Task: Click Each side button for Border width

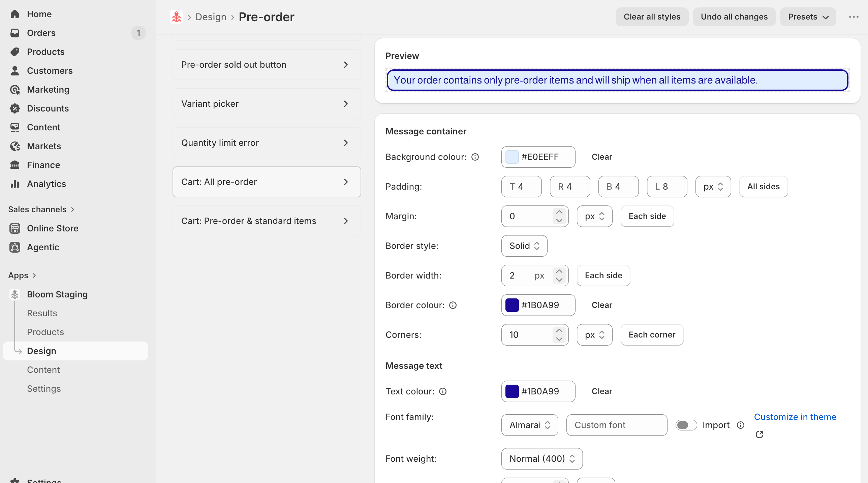Action: point(603,276)
